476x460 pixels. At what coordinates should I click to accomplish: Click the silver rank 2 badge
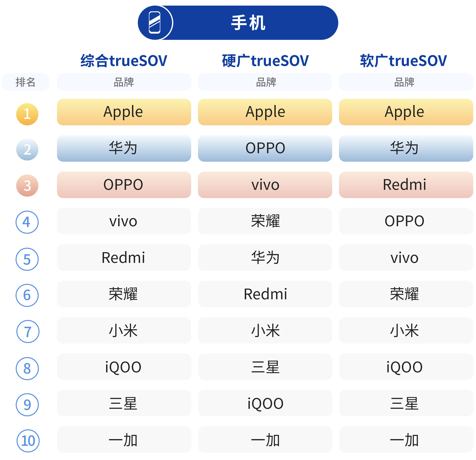tap(27, 149)
